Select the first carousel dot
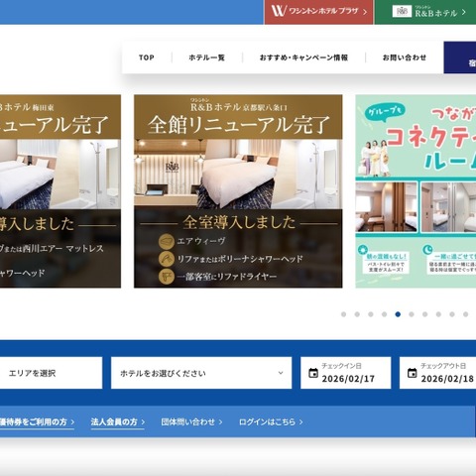Image resolution: width=476 pixels, height=476 pixels. (x=344, y=314)
